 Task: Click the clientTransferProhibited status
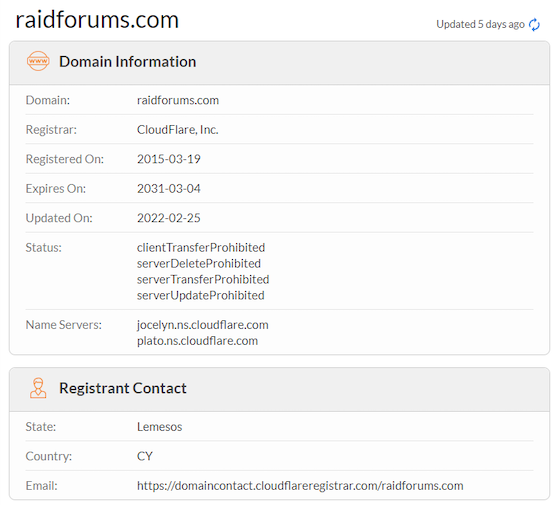201,248
